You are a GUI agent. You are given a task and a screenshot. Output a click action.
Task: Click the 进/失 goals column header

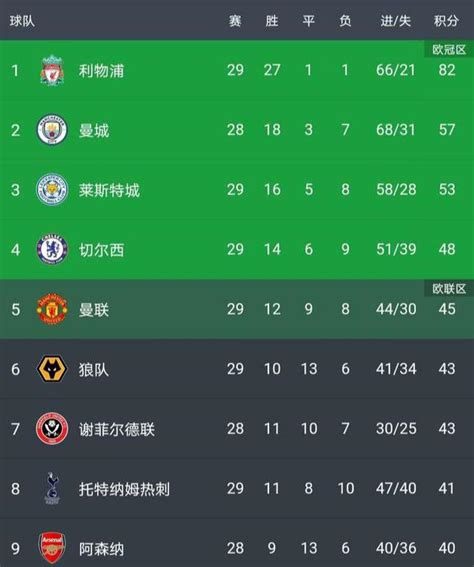click(396, 21)
